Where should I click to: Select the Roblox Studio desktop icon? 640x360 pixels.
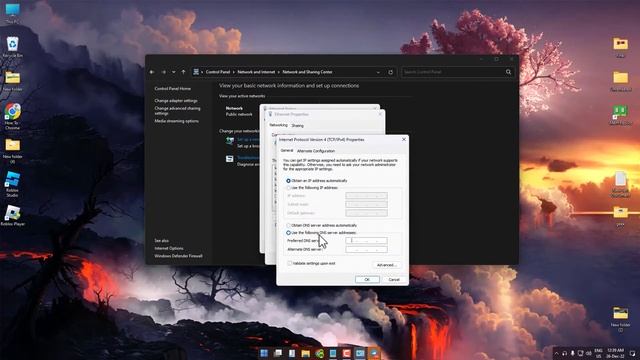point(12,184)
